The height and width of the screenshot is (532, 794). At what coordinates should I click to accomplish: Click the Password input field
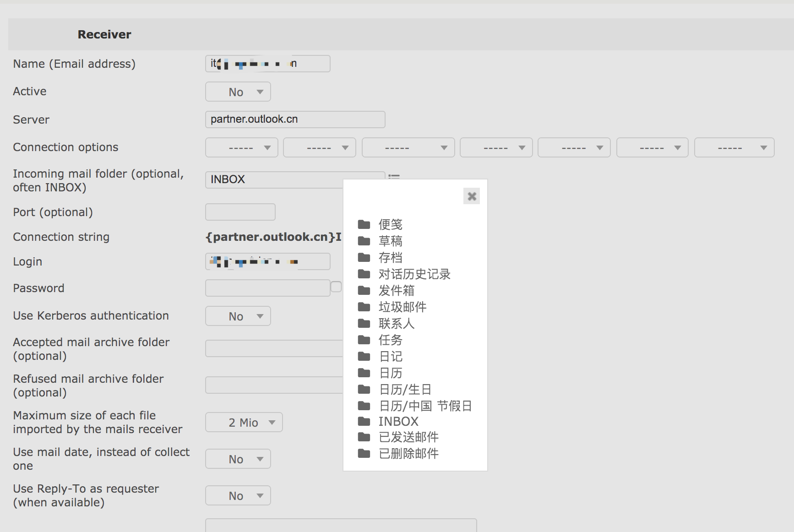(x=267, y=288)
